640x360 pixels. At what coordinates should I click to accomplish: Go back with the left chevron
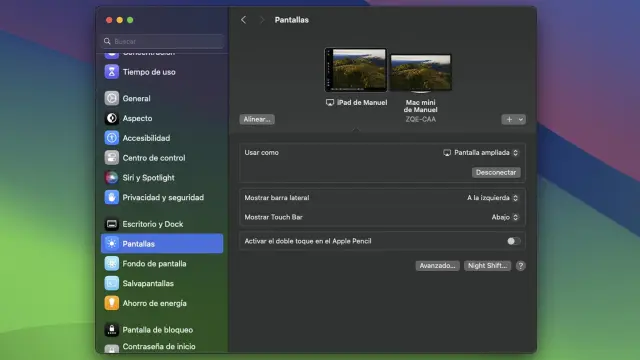click(x=243, y=20)
